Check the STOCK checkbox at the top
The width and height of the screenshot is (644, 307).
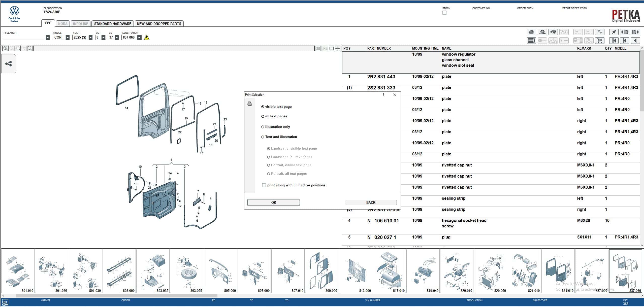pos(444,13)
